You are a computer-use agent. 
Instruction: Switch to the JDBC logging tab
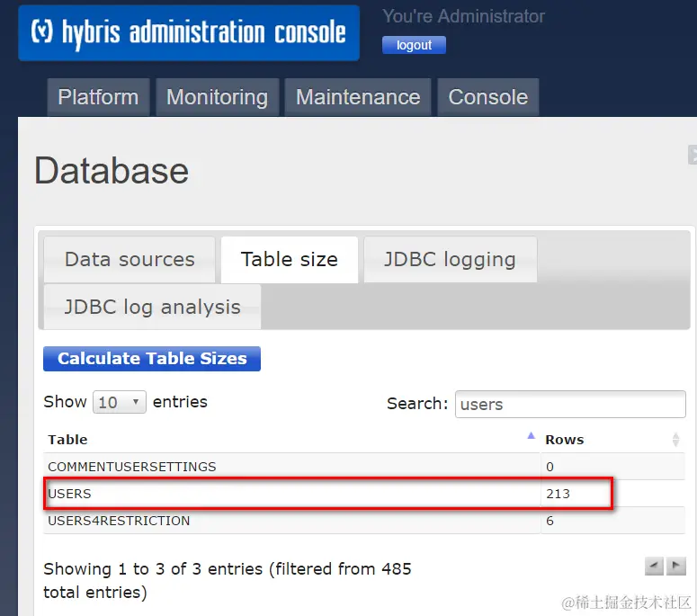point(451,259)
